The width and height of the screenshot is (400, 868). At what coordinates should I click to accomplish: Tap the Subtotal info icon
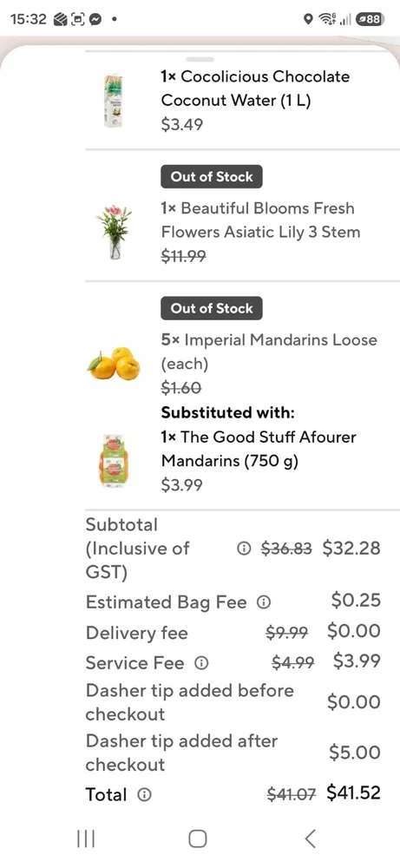(x=242, y=549)
